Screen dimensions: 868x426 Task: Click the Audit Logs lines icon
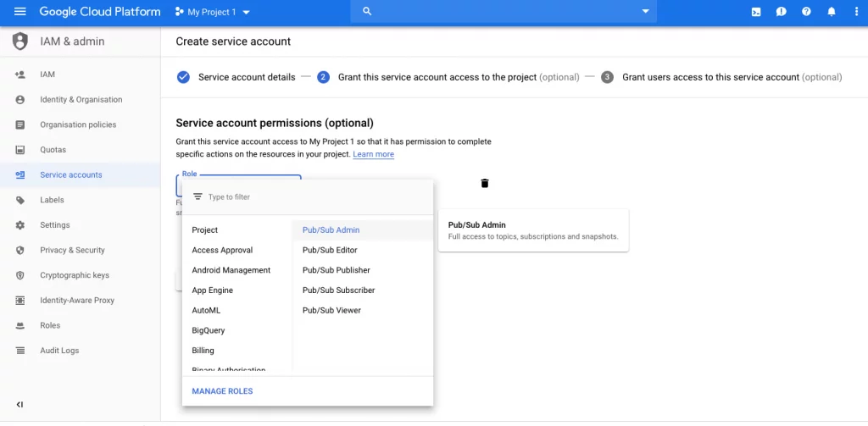point(20,351)
